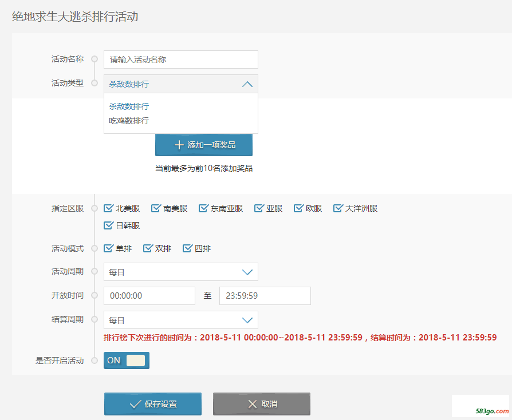
Task: Uncheck 大洋洲服 server checkbox
Action: pos(338,208)
